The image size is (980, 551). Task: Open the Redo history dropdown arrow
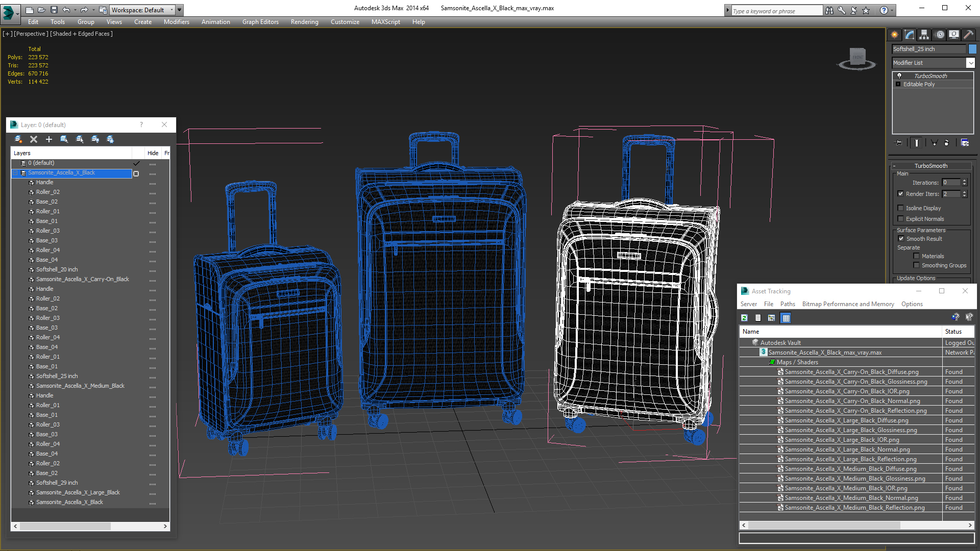(x=93, y=10)
